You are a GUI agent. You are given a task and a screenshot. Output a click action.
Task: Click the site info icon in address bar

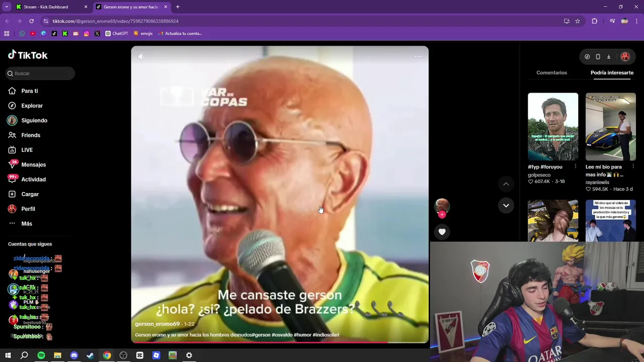click(46, 21)
